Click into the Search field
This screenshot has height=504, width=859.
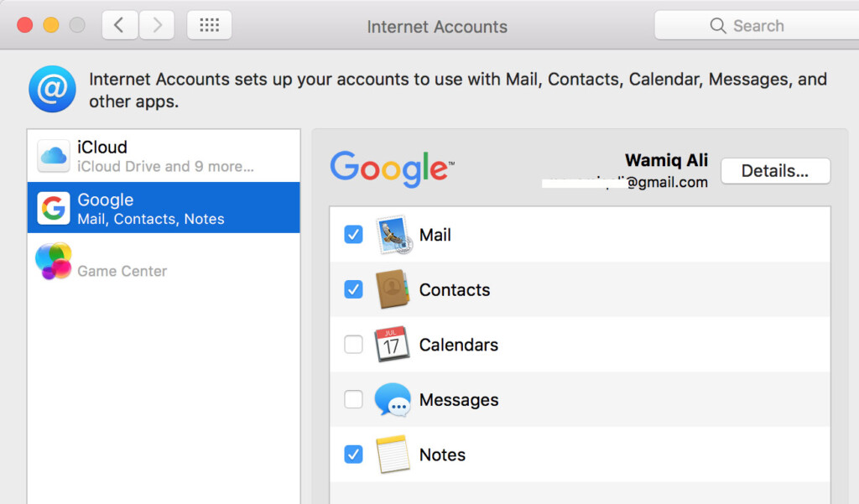pyautogui.click(x=757, y=25)
